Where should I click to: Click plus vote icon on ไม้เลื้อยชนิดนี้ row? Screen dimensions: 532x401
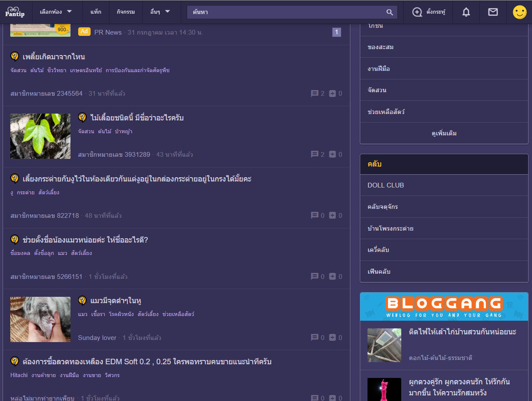pos(332,155)
